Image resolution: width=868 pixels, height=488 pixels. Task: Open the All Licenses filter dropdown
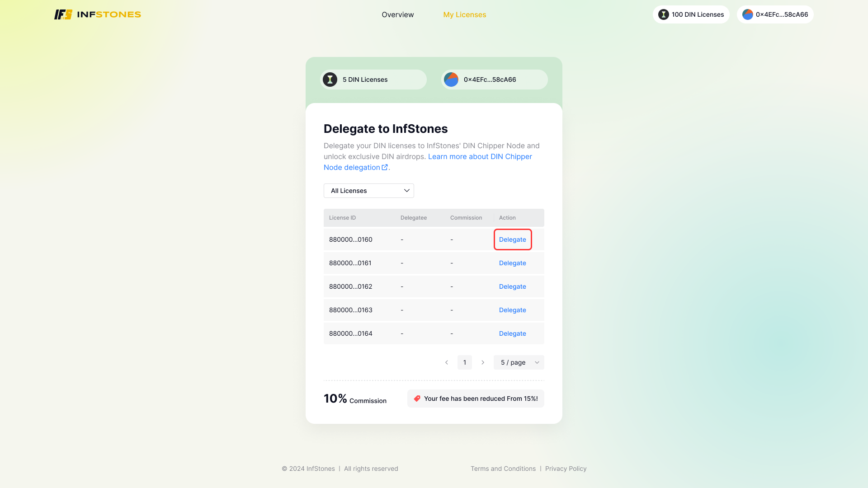click(369, 191)
